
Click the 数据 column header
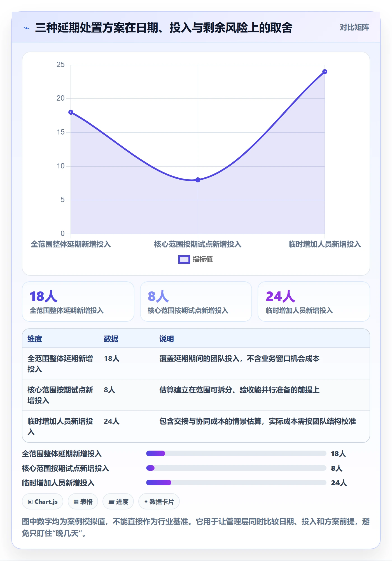111,339
